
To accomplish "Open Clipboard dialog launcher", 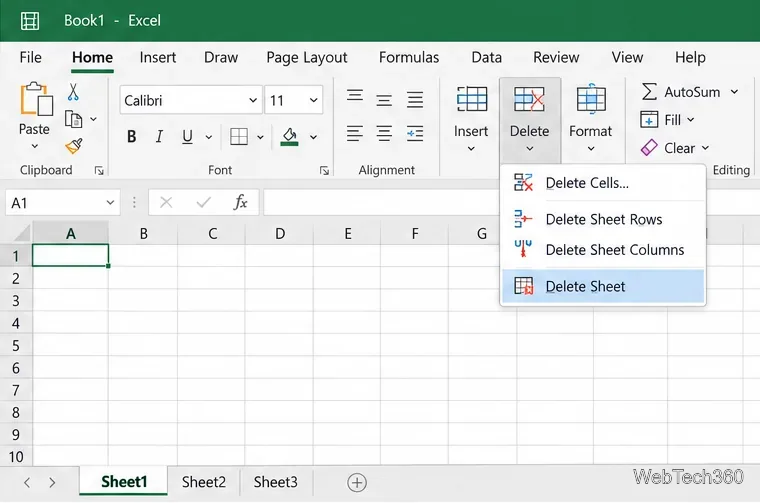I will tap(99, 171).
